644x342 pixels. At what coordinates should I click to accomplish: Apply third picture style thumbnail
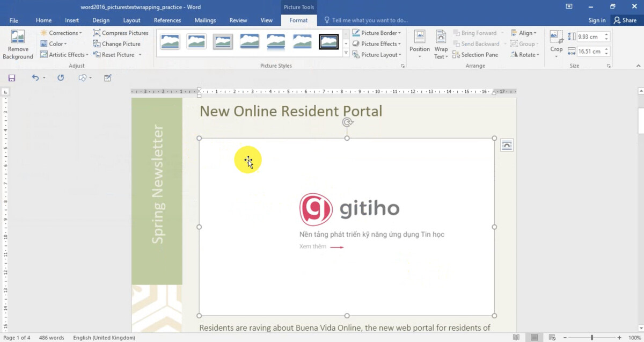point(223,41)
